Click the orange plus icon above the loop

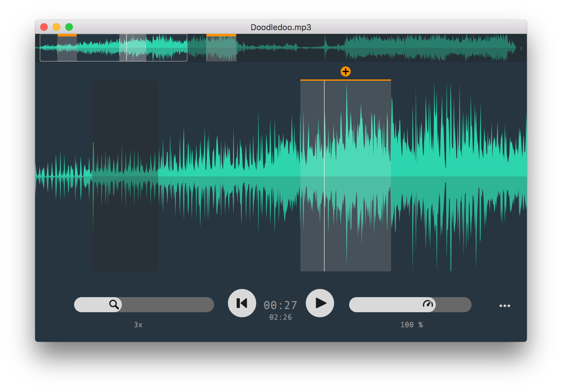(x=345, y=72)
